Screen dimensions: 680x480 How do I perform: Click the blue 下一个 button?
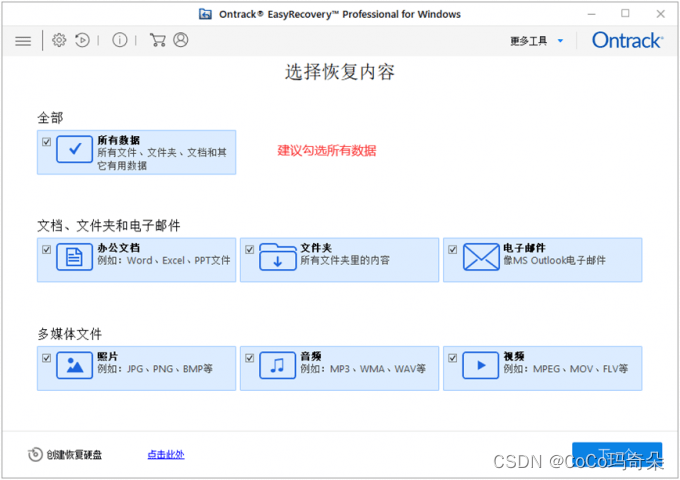617,454
